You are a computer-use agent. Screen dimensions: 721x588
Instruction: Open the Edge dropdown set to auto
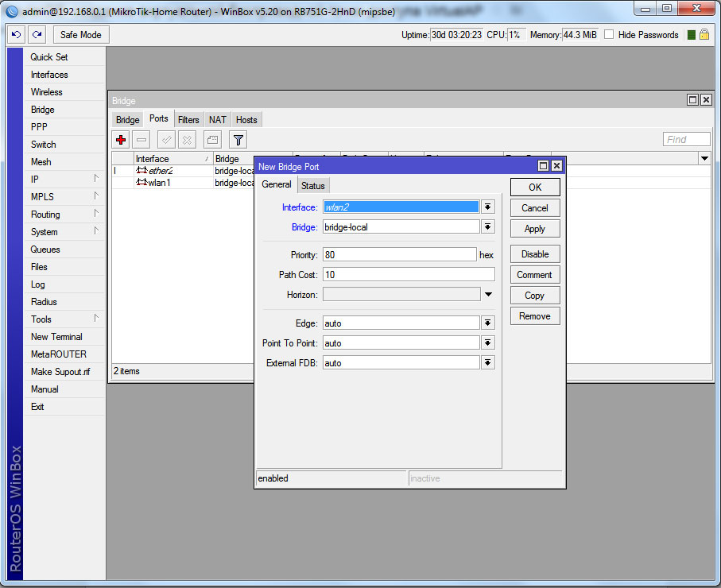coord(488,323)
